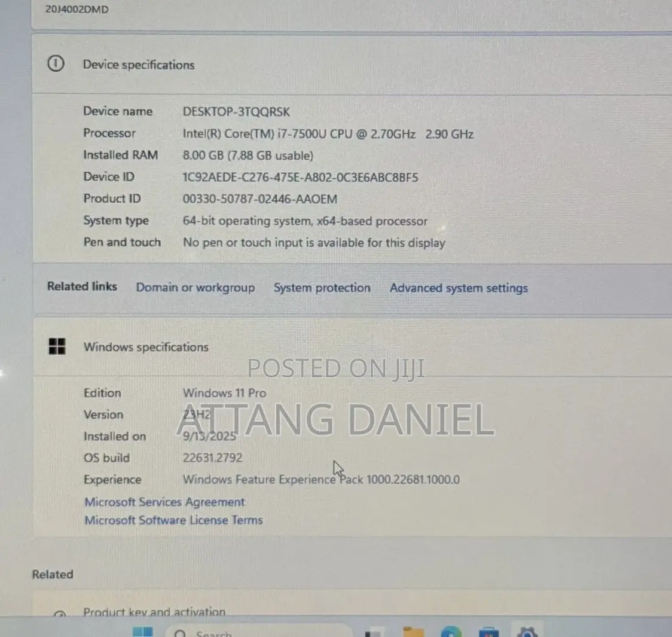Select the version value 23H2
The height and width of the screenshot is (637, 672).
pos(197,414)
